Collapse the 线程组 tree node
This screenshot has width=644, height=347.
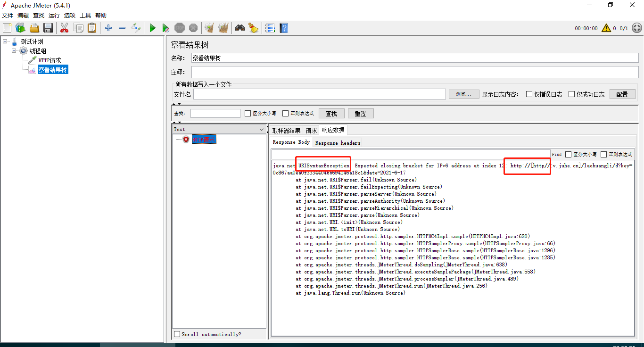tap(15, 51)
